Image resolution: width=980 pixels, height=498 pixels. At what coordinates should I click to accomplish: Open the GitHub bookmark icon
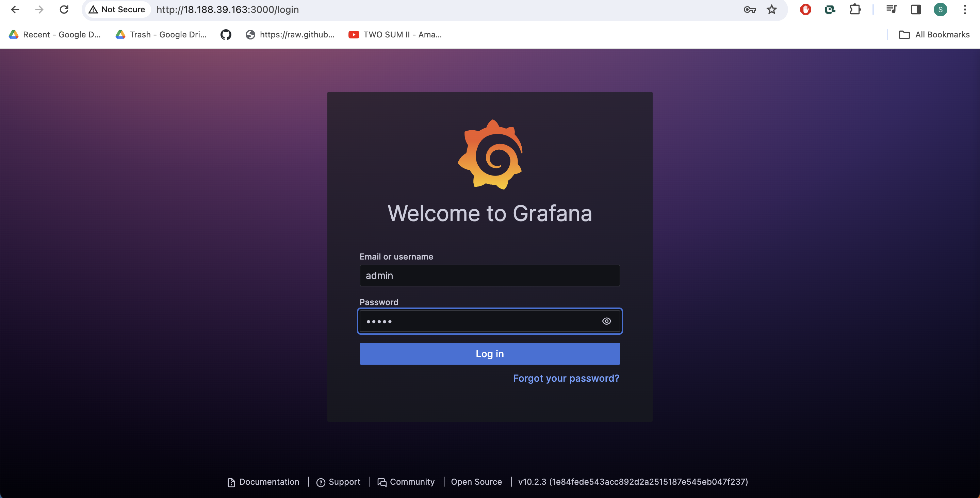[226, 35]
